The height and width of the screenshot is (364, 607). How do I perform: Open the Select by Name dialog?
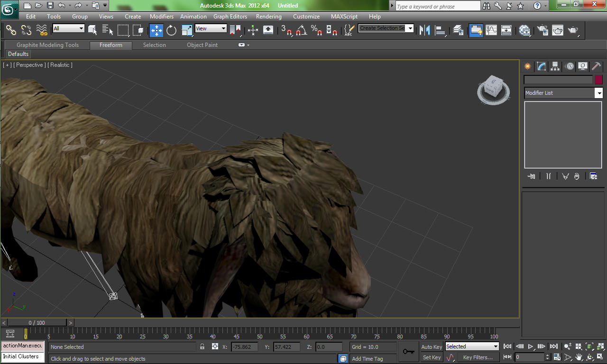point(108,30)
